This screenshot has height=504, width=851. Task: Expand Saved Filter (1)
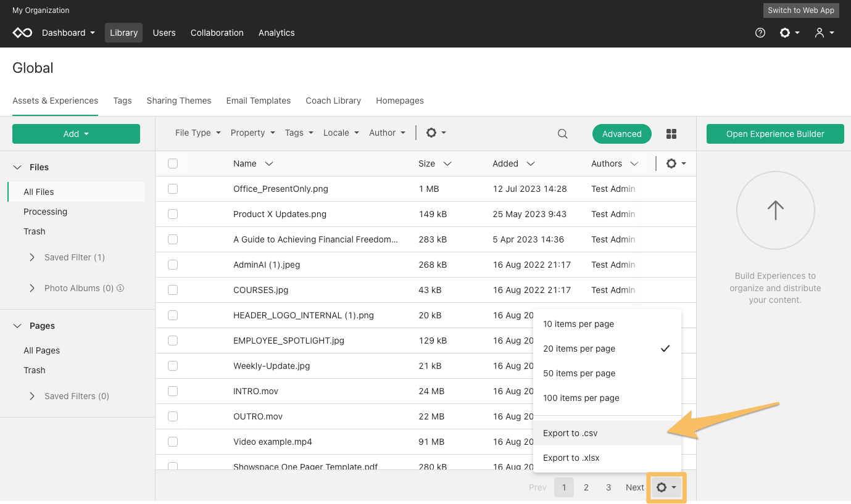click(32, 257)
